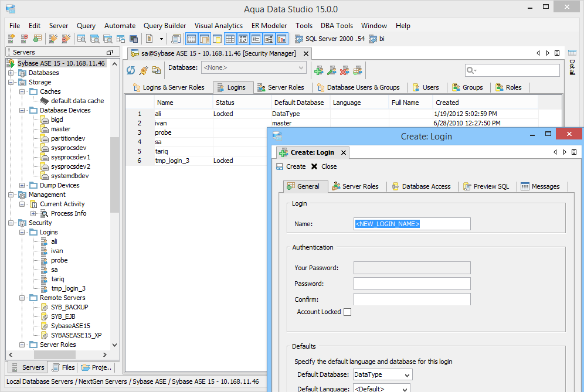Click the Connect server plug icon

point(53,38)
